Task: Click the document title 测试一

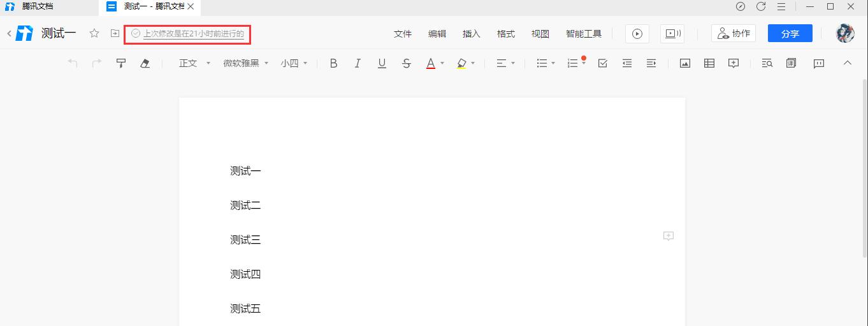Action: coord(59,33)
